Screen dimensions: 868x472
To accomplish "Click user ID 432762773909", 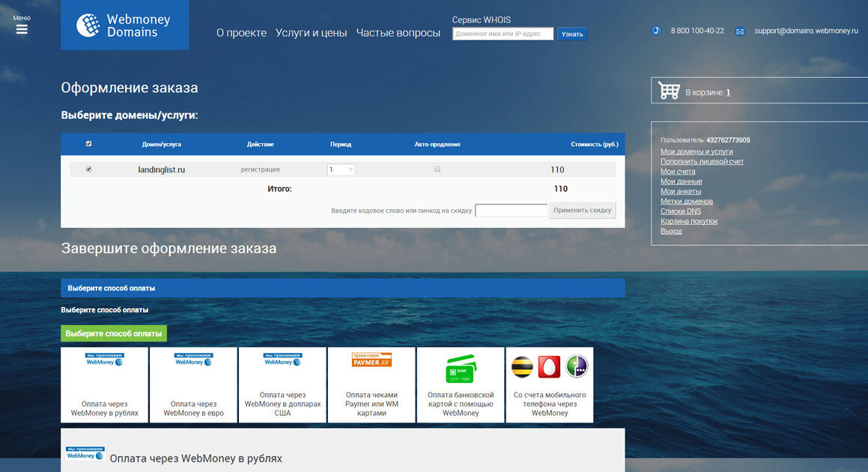I will click(728, 140).
